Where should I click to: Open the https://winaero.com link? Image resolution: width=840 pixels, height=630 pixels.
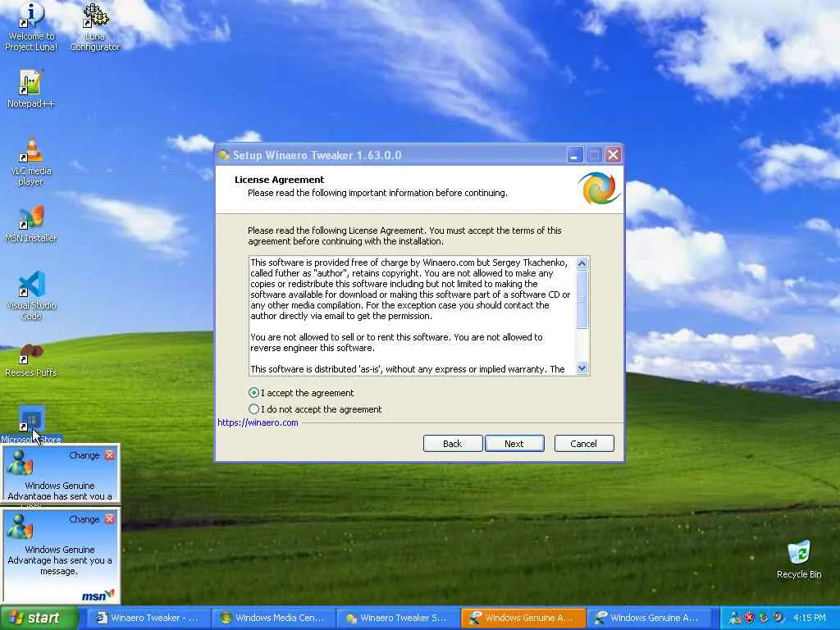258,422
